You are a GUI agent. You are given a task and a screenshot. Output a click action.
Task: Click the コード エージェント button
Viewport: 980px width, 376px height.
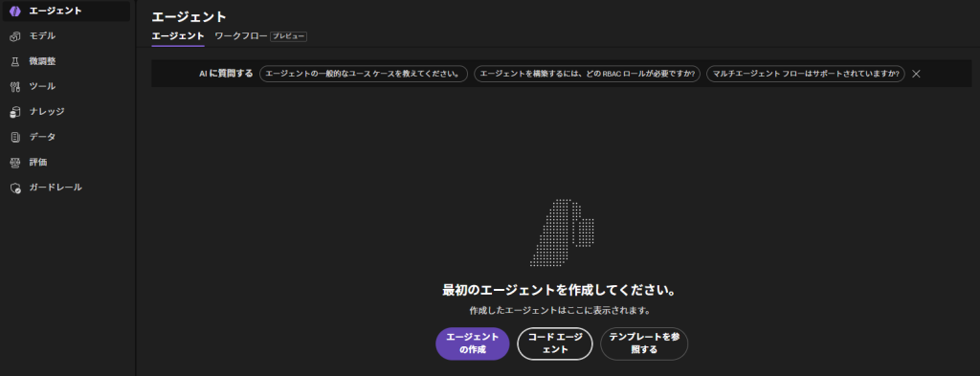(x=555, y=343)
